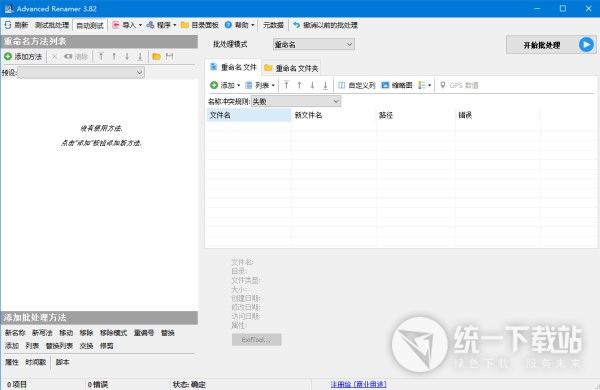Move file up in file list toolbar

299,85
